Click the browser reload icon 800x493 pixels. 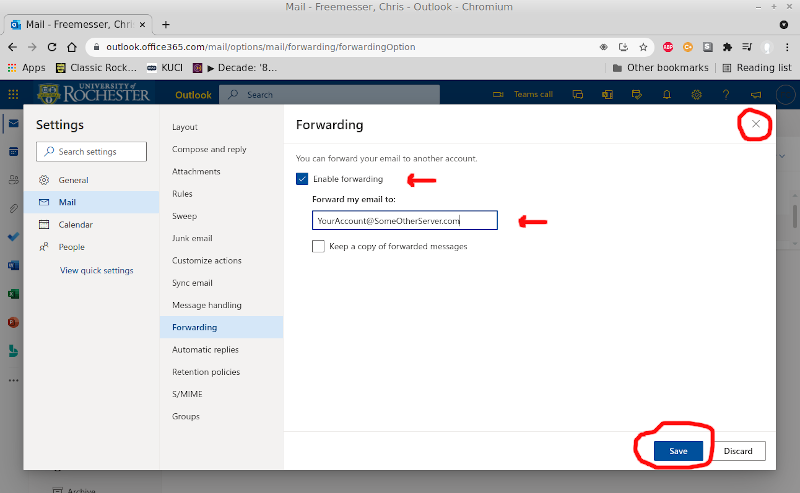(52, 47)
